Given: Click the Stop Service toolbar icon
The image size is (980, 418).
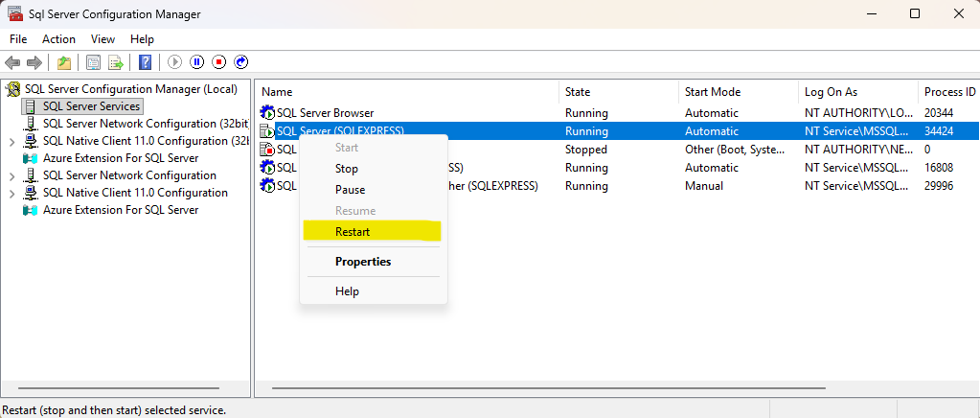Looking at the screenshot, I should point(219,62).
